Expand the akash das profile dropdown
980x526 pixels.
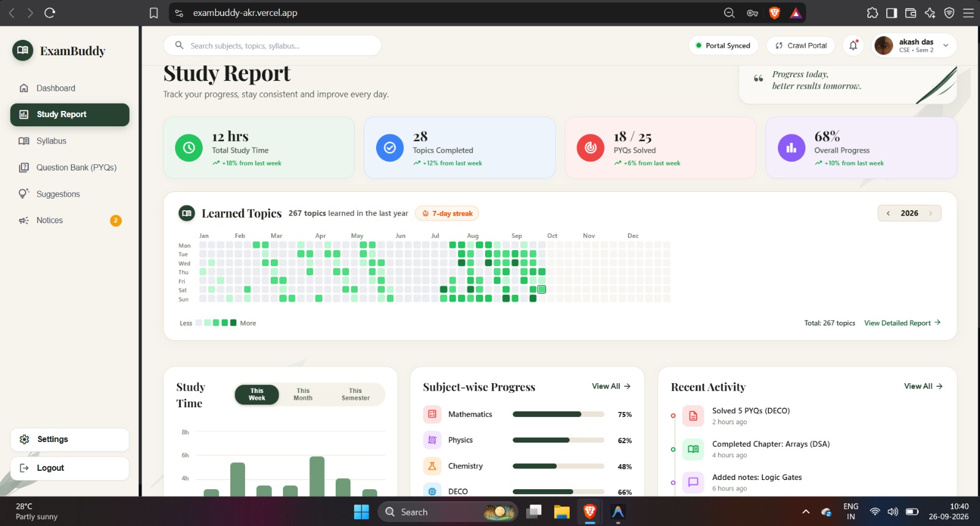point(946,45)
